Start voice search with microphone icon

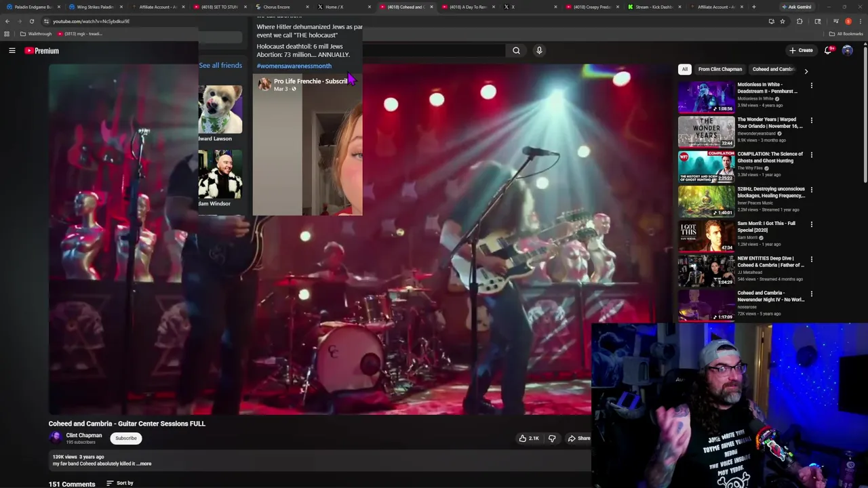click(539, 50)
